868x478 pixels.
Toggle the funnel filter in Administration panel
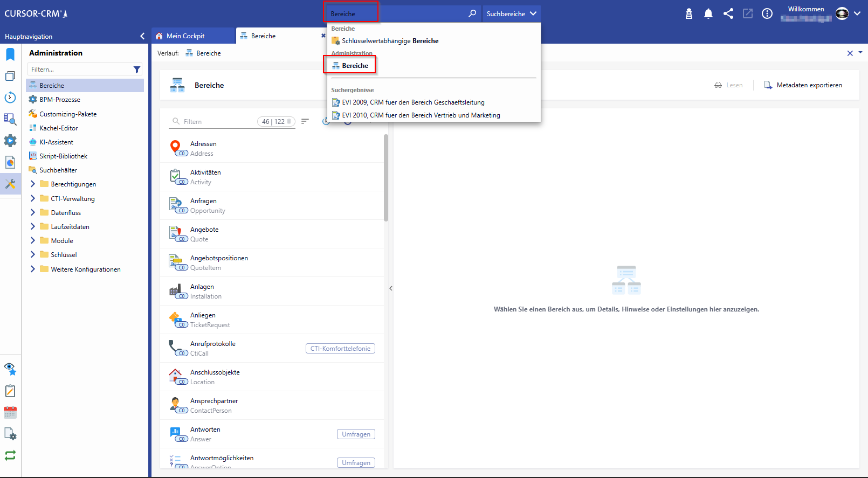137,70
